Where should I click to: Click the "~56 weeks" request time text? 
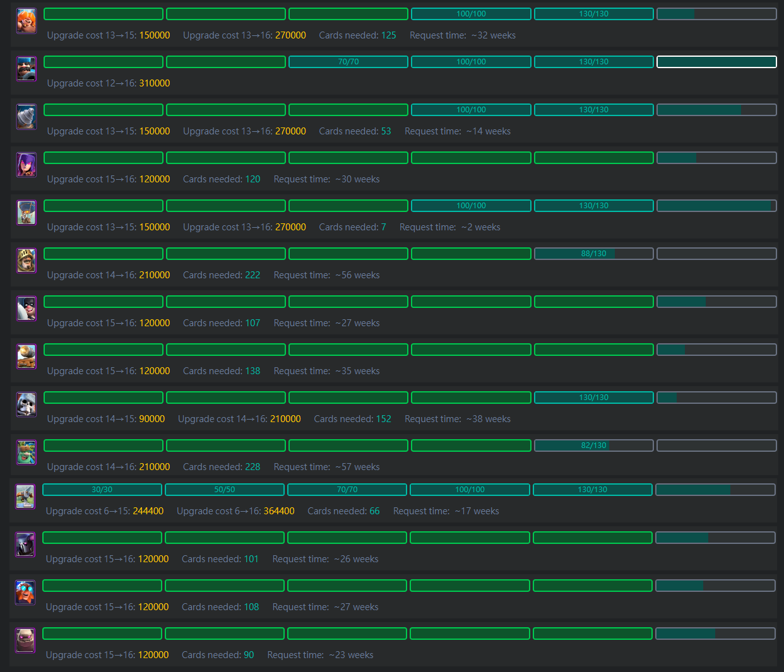coord(357,275)
